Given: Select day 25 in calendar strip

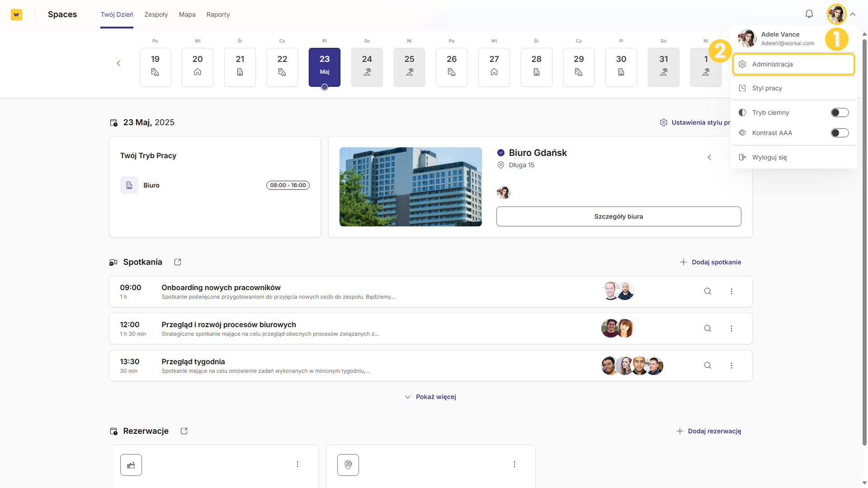Looking at the screenshot, I should 409,67.
